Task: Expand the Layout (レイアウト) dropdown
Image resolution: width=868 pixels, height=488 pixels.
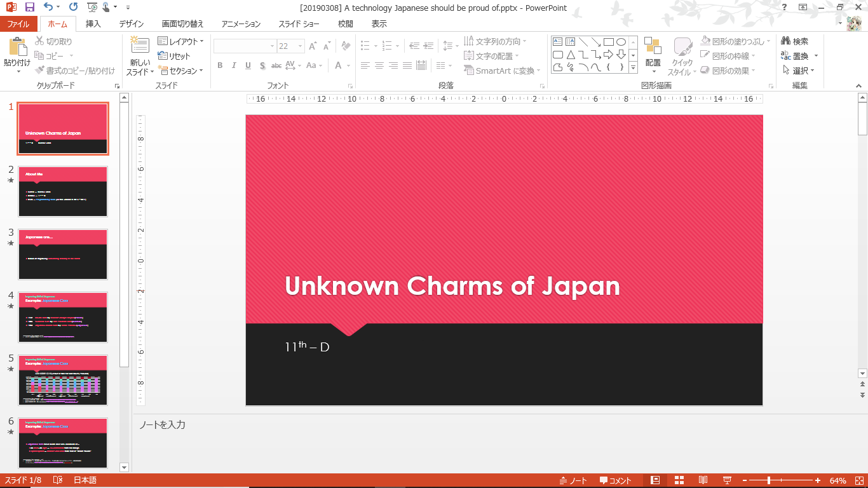Action: click(181, 41)
